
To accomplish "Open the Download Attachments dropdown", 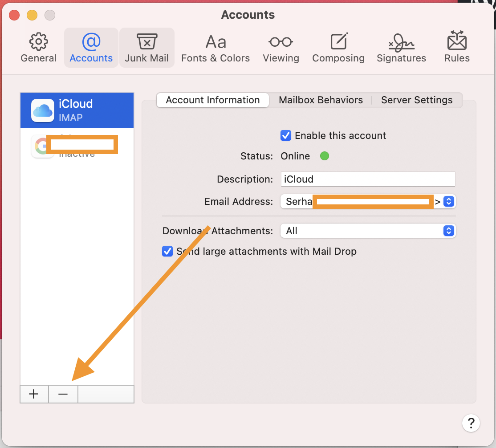I will (368, 231).
